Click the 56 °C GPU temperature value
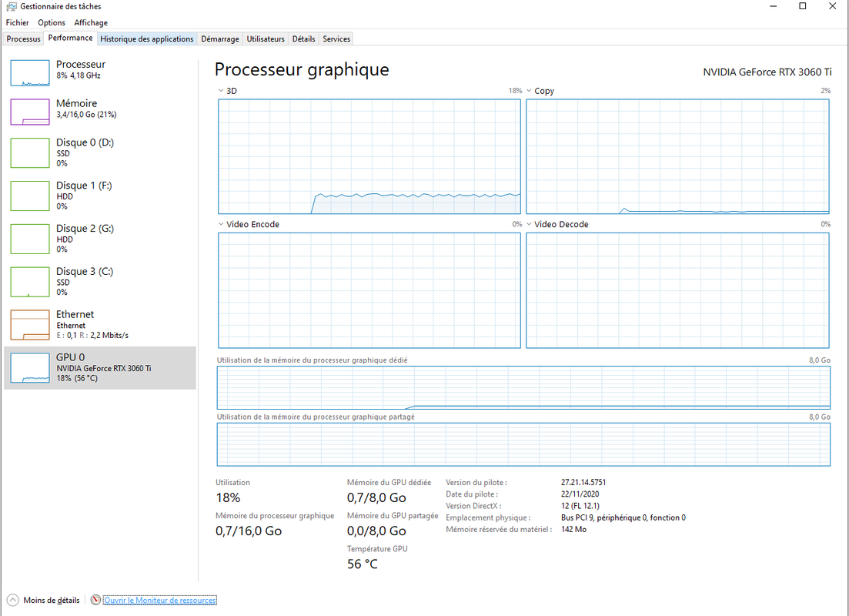 click(x=363, y=564)
